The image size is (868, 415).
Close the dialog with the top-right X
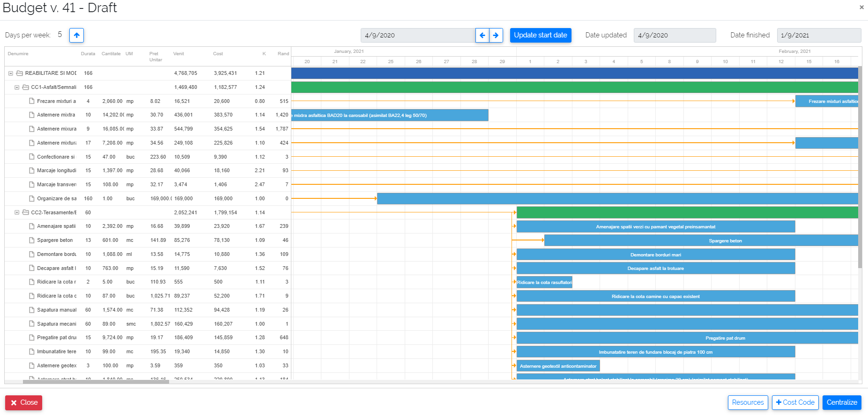(861, 7)
